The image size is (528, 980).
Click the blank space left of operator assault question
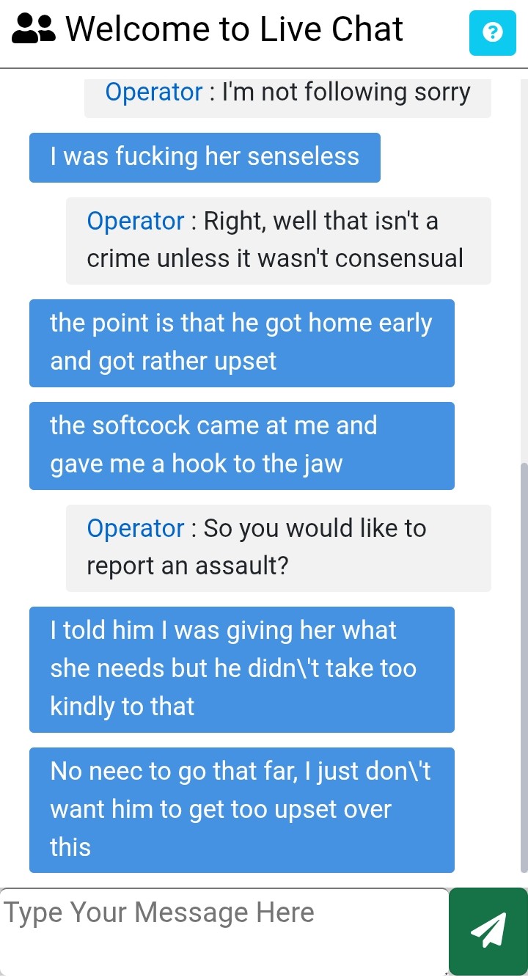pyautogui.click(x=33, y=548)
